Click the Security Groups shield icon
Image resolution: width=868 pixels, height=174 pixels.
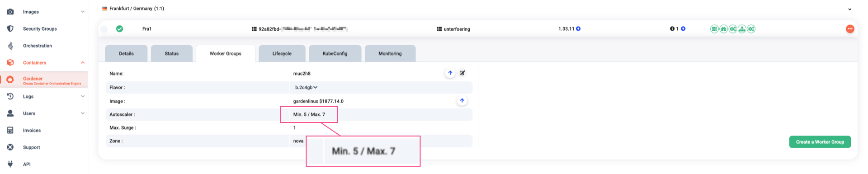10,28
